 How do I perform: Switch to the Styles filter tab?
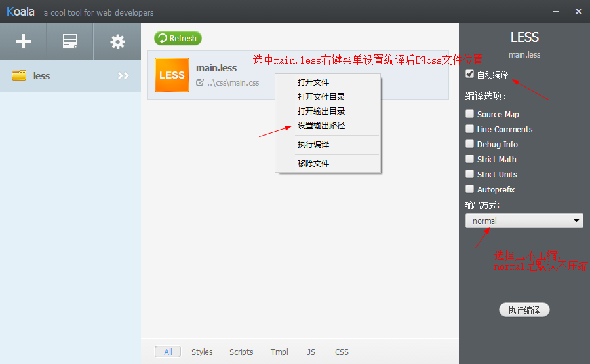click(x=202, y=352)
